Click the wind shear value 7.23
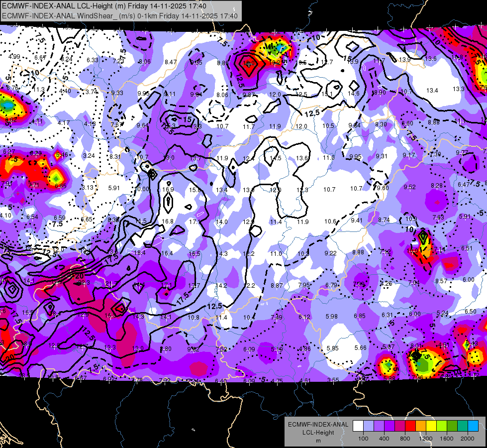This screenshot has height=448, width=487. click(x=119, y=61)
